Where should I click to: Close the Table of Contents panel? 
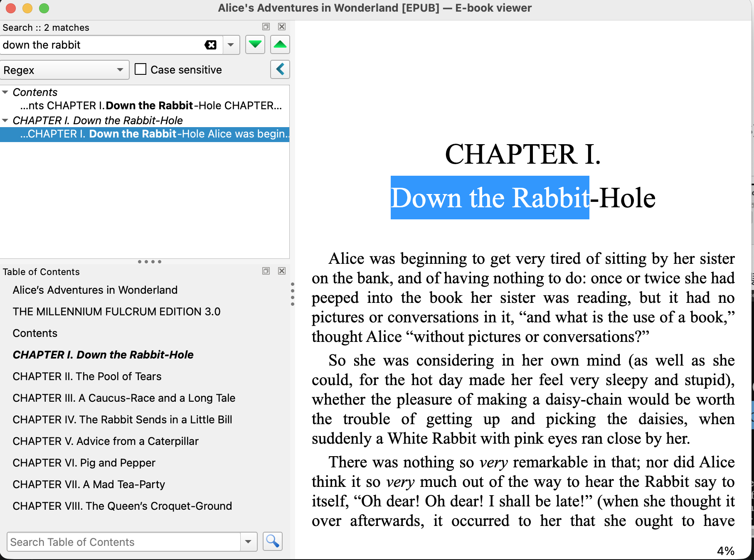tap(282, 271)
